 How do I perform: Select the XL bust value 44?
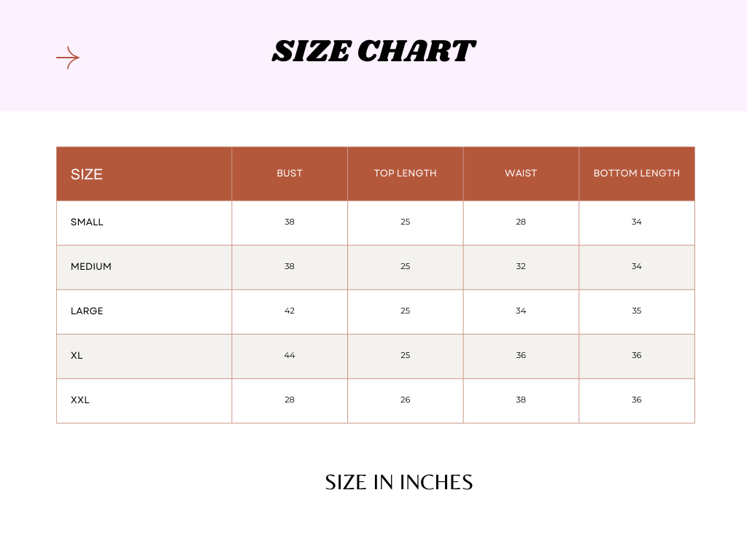(290, 356)
